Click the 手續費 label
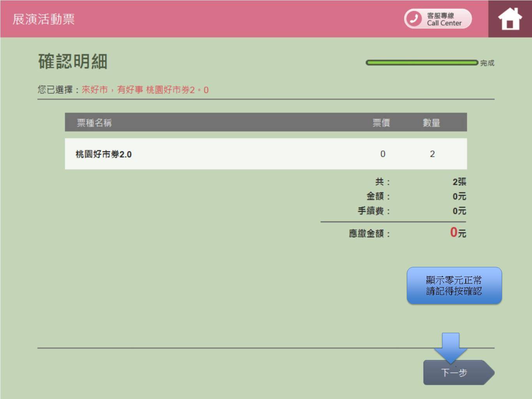The height and width of the screenshot is (399, 532). [x=374, y=211]
